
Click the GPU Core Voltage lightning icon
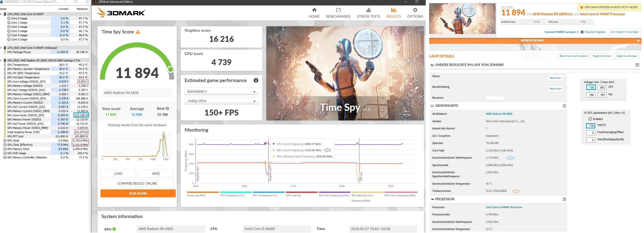click(5, 82)
